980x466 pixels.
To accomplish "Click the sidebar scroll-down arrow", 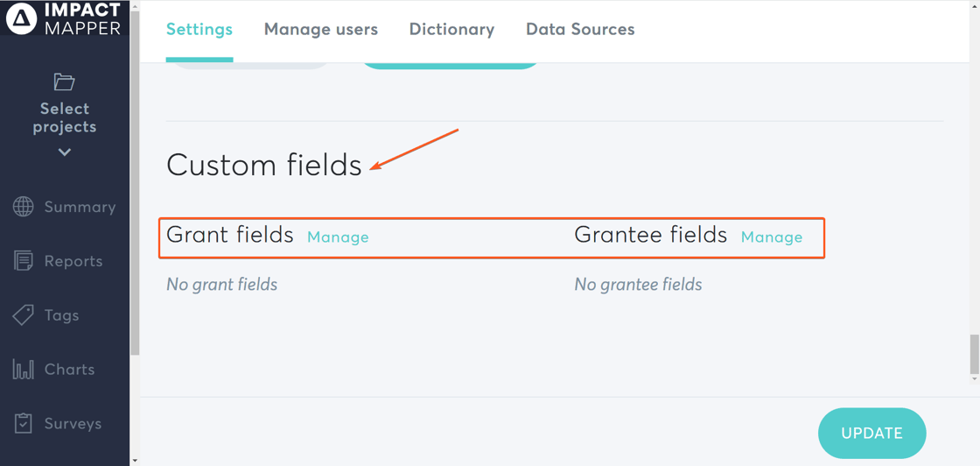I will coord(135,460).
